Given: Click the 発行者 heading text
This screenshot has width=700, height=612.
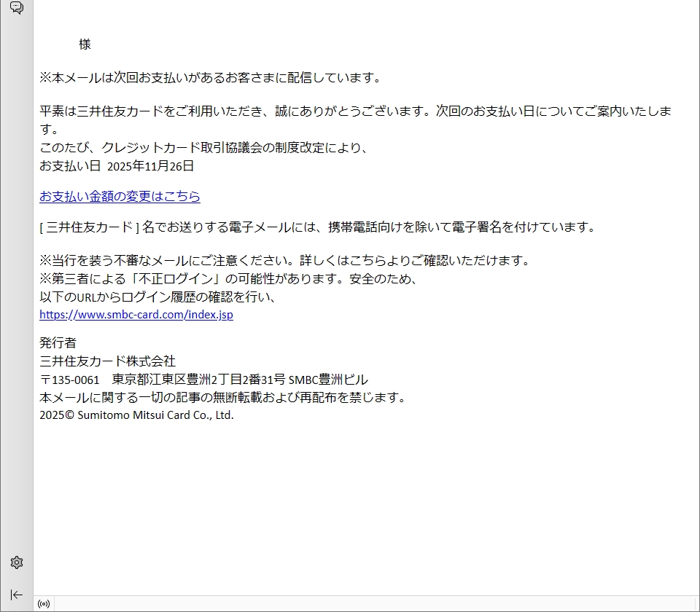Looking at the screenshot, I should click(58, 342).
